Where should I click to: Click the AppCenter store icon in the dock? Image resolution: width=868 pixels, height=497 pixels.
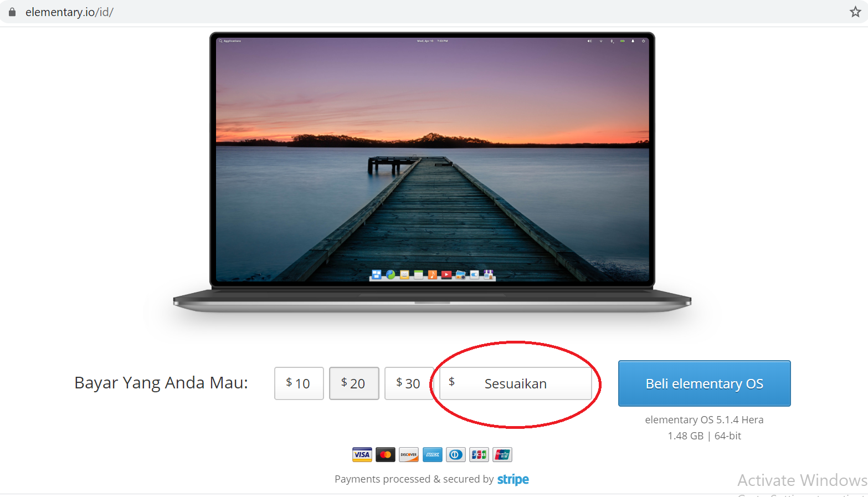(489, 274)
